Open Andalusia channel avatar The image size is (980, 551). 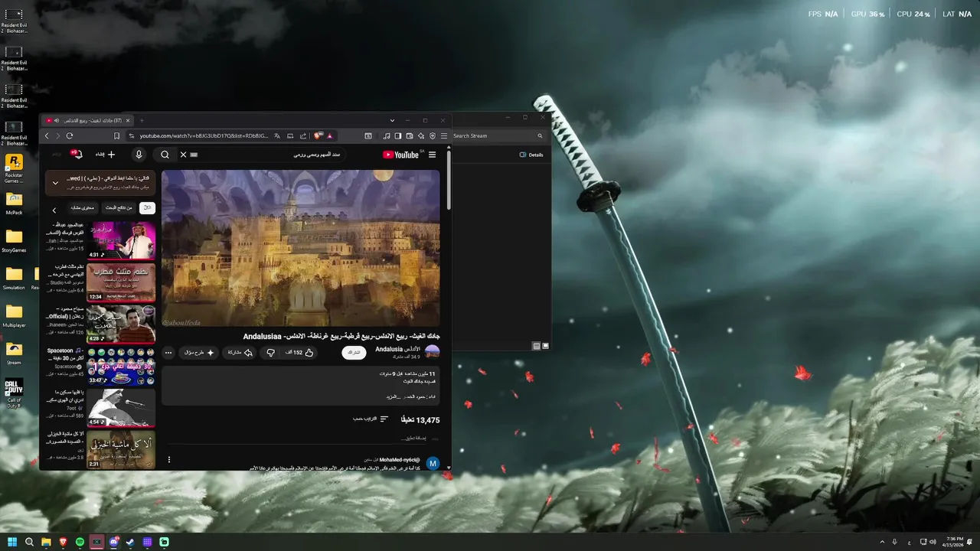[433, 352]
